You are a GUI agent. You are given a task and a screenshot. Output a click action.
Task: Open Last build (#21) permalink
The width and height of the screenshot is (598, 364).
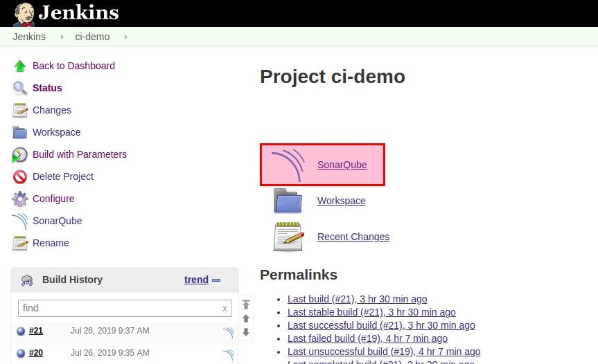[358, 299]
